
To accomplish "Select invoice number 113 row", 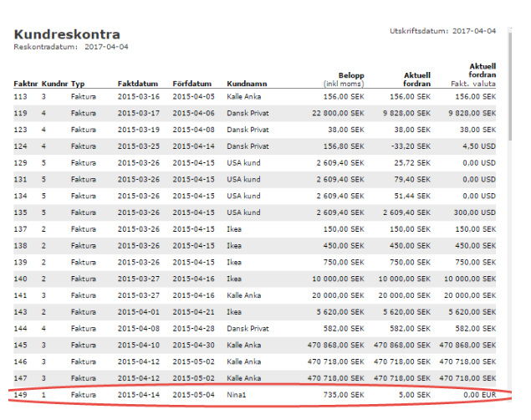I will click(20, 97).
